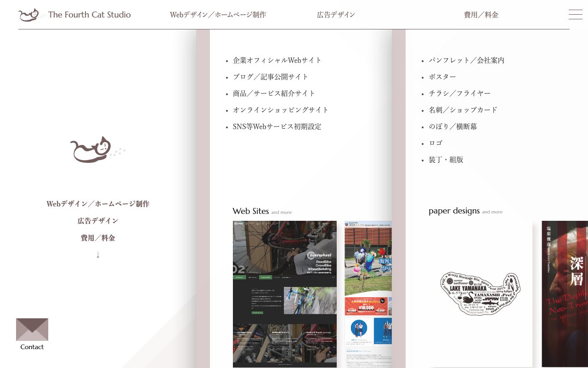The width and height of the screenshot is (588, 368).
Task: Click left panel Webデザイン／ホームページ制作 link
Action: pyautogui.click(x=98, y=204)
